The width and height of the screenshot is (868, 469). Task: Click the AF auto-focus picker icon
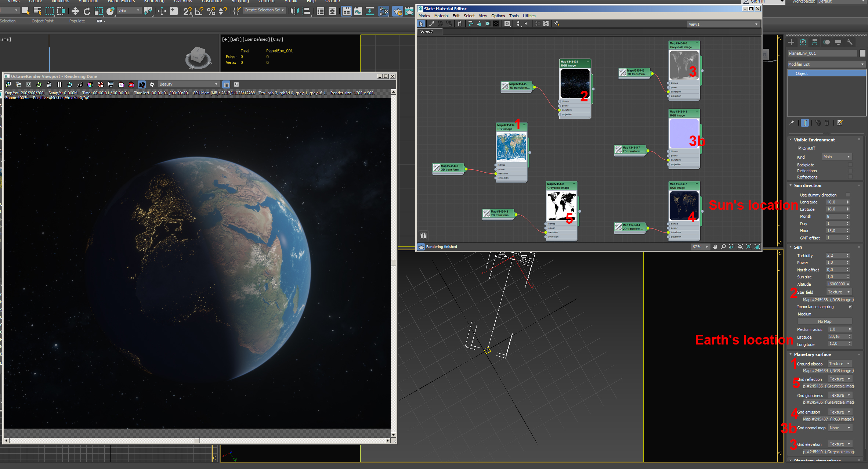tap(80, 84)
